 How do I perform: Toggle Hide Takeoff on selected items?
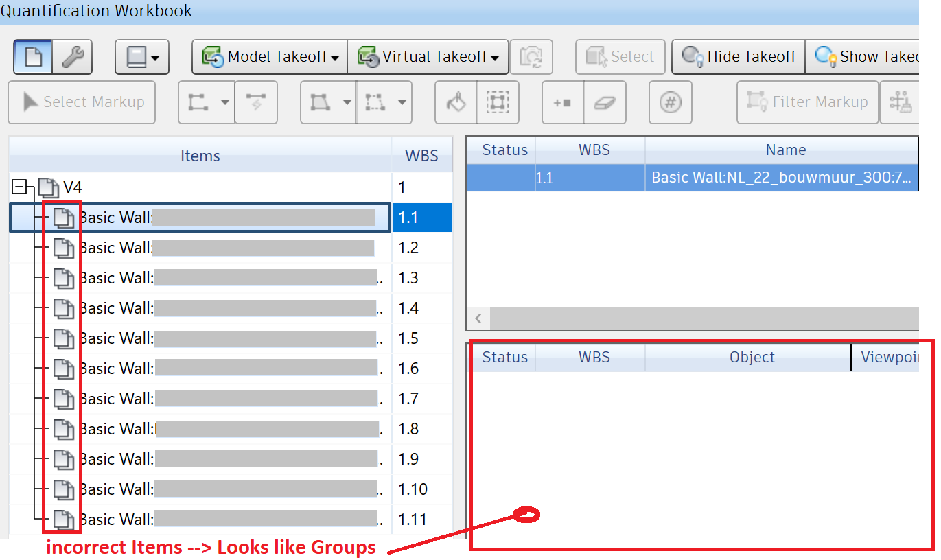[x=738, y=57]
